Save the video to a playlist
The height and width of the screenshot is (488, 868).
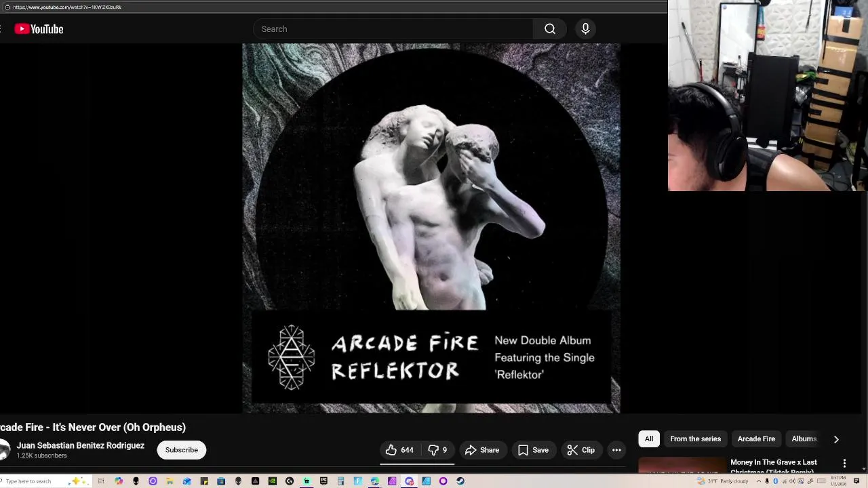pos(533,450)
